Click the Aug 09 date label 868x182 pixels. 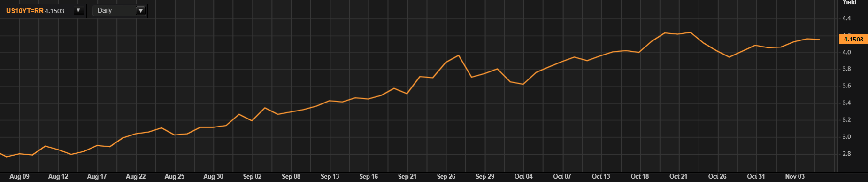[x=19, y=177]
